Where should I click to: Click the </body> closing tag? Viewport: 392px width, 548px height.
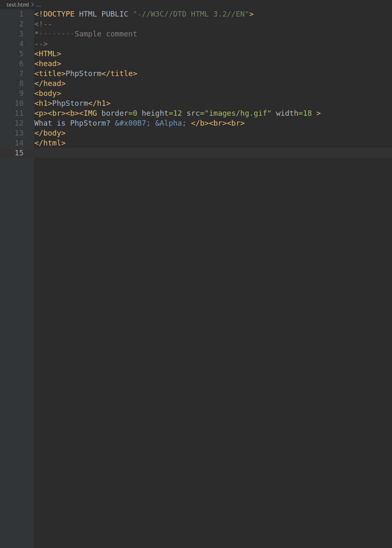tap(50, 133)
